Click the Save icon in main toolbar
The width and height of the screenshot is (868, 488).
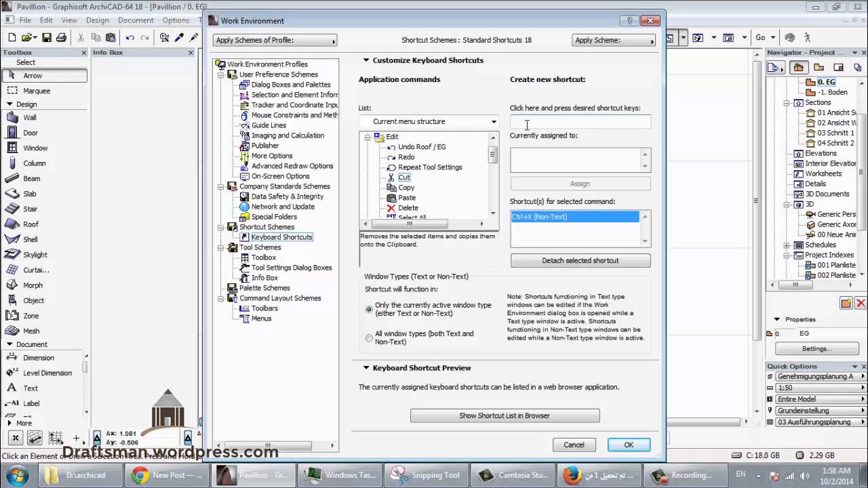[47, 38]
